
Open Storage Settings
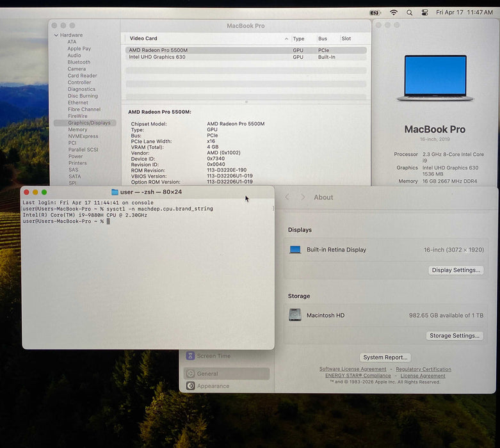pos(455,336)
